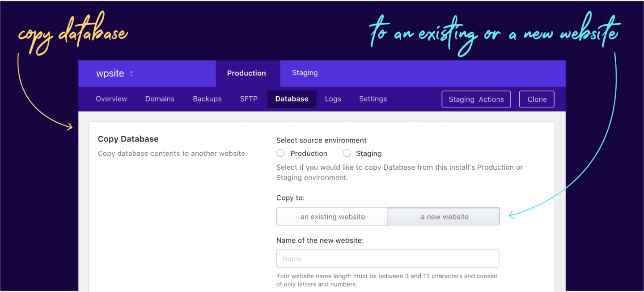Click the Clone button
The height and width of the screenshot is (292, 644).
[x=537, y=99]
